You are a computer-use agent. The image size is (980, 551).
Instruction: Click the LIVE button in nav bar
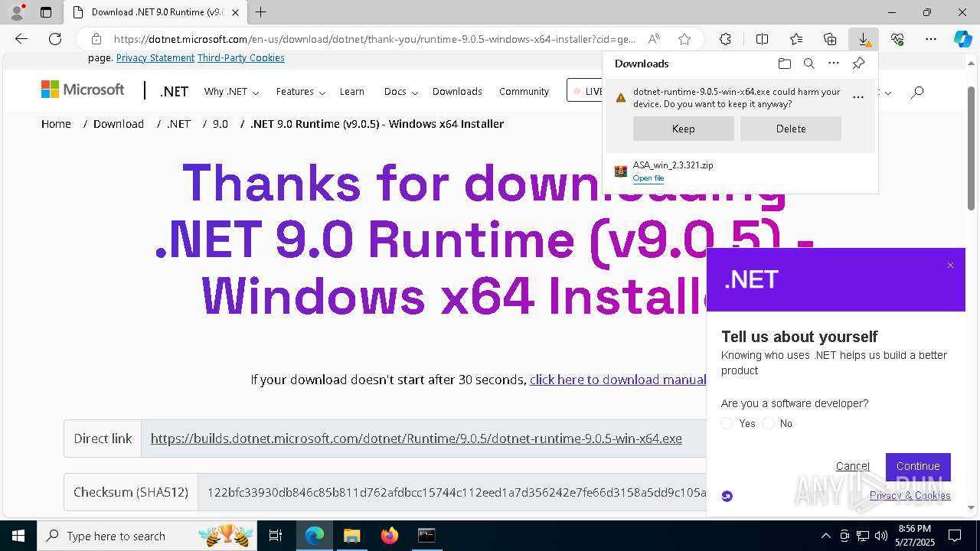coord(586,91)
